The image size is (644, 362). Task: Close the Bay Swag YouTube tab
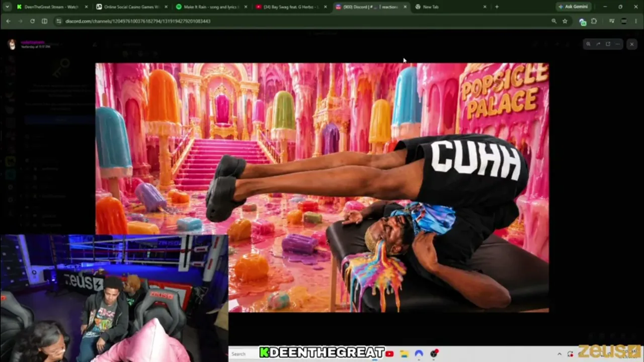point(325,7)
